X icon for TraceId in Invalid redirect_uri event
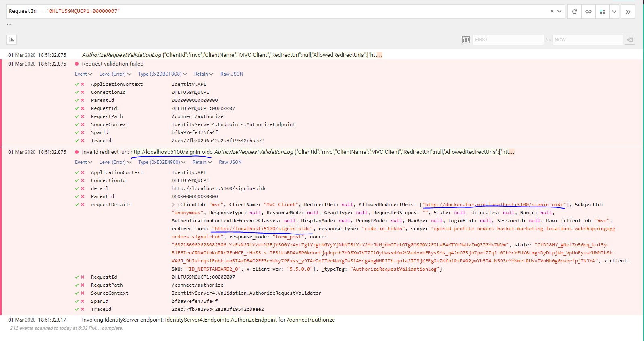644x341 pixels. [x=83, y=309]
